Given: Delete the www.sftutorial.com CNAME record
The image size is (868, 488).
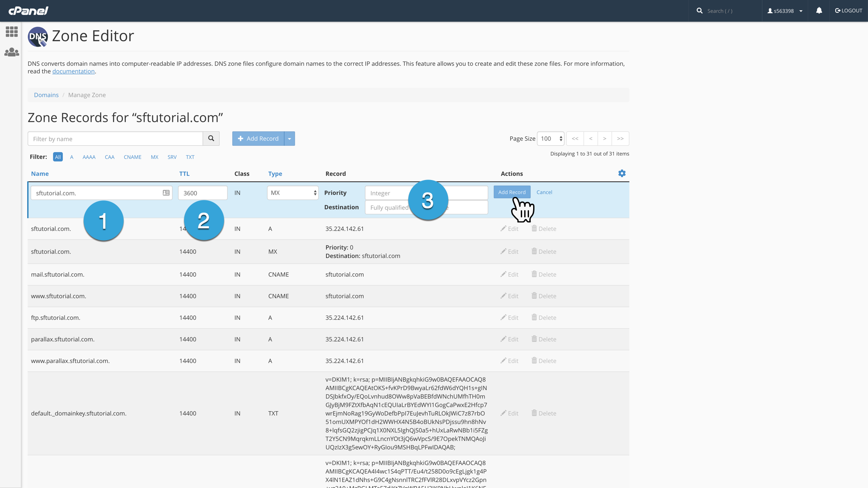Looking at the screenshot, I should pyautogui.click(x=544, y=296).
